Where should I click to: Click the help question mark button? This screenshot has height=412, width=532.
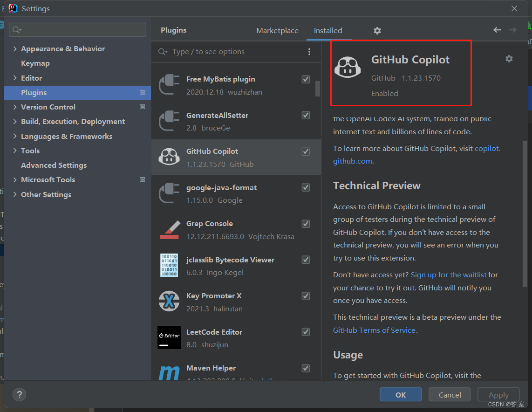[x=20, y=394]
